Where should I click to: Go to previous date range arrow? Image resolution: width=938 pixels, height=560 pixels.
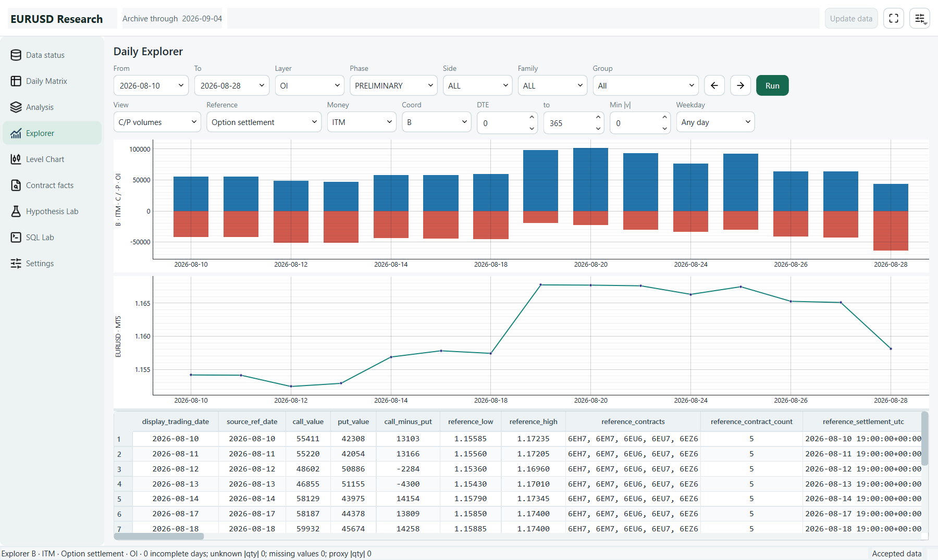click(x=714, y=85)
